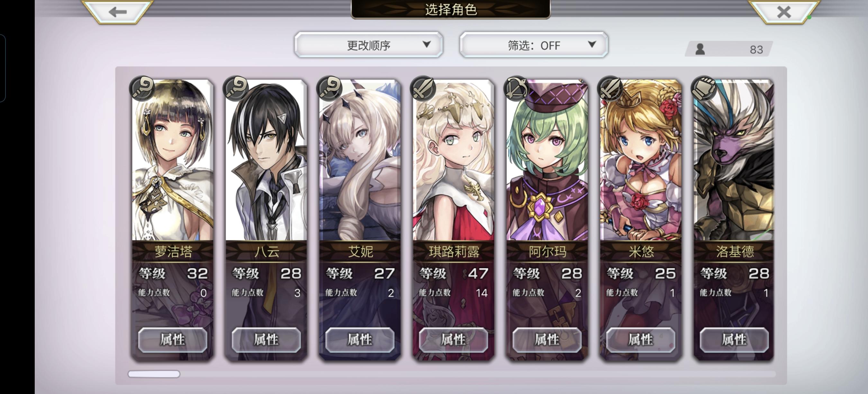Show 属性 for 艾妮
The height and width of the screenshot is (394, 868).
click(x=360, y=339)
